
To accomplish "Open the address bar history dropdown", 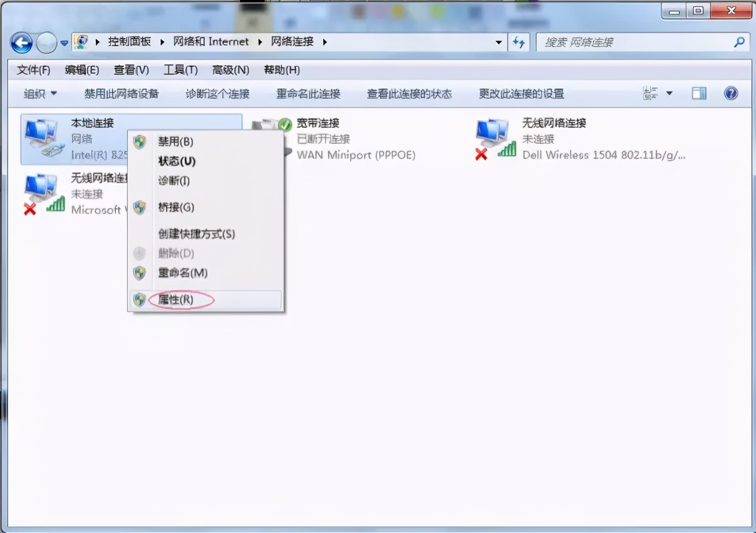I will pyautogui.click(x=499, y=42).
